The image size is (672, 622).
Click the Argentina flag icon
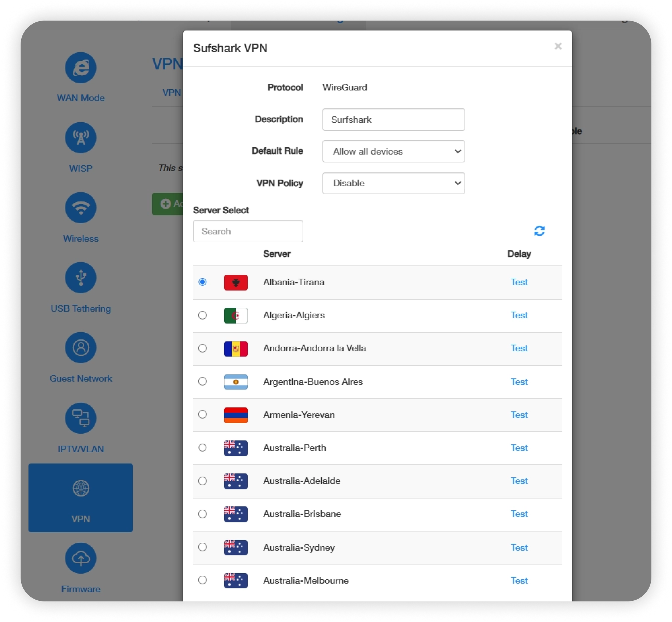pos(236,382)
